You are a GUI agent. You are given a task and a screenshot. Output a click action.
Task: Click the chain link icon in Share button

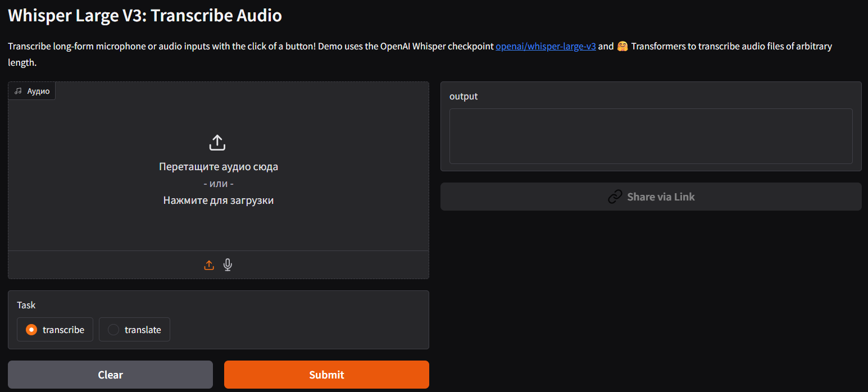pyautogui.click(x=615, y=197)
